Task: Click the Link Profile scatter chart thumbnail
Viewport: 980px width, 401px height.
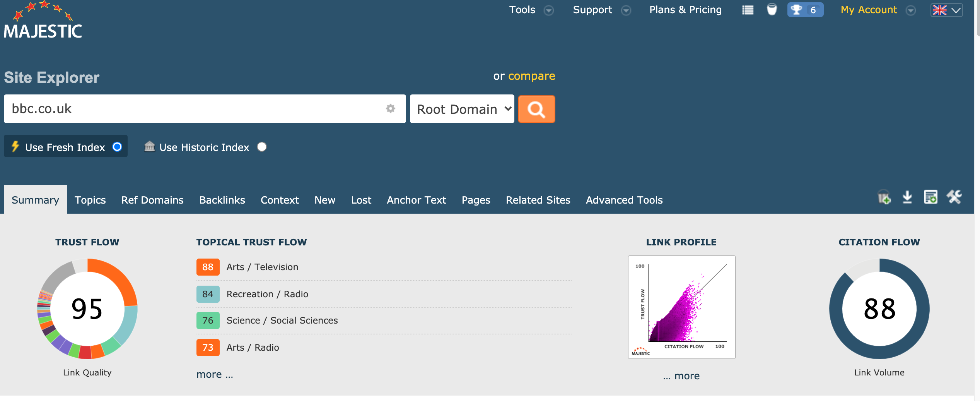Action: tap(681, 307)
